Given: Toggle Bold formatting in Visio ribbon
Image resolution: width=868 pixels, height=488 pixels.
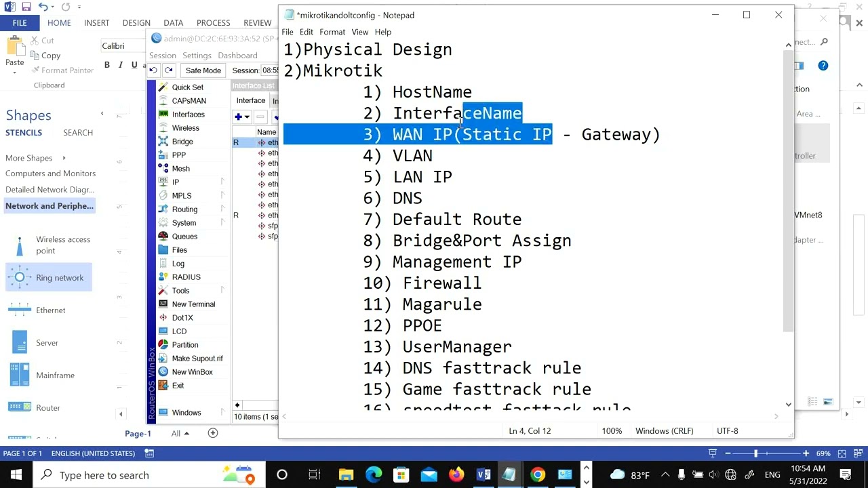Looking at the screenshot, I should tap(106, 65).
